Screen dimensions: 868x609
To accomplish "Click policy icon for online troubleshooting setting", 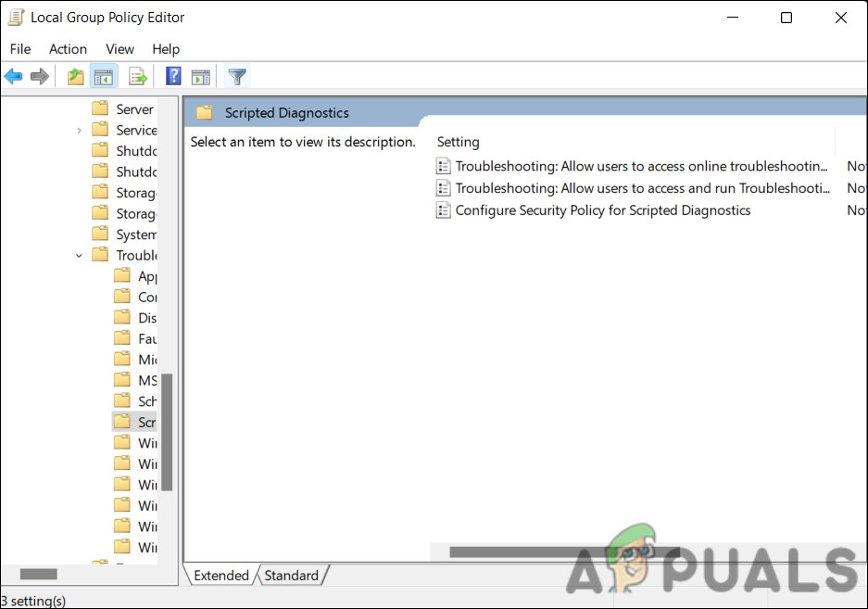I will (443, 166).
